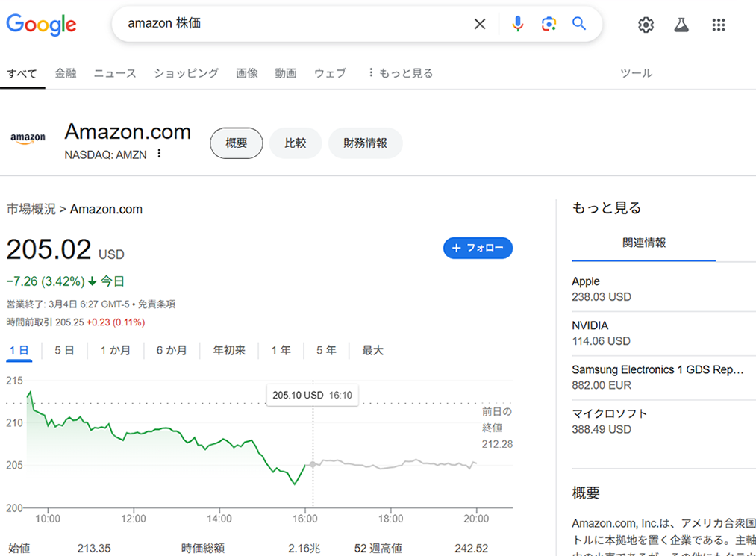756x556 pixels.
Task: Select the 概要 chip
Action: coord(237,143)
